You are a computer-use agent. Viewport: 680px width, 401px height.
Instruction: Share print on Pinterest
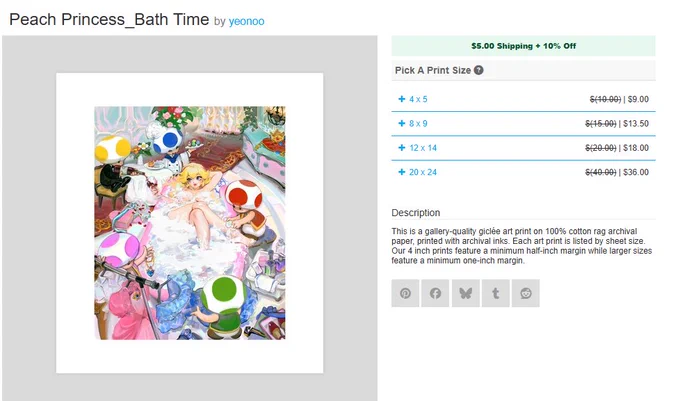(405, 293)
